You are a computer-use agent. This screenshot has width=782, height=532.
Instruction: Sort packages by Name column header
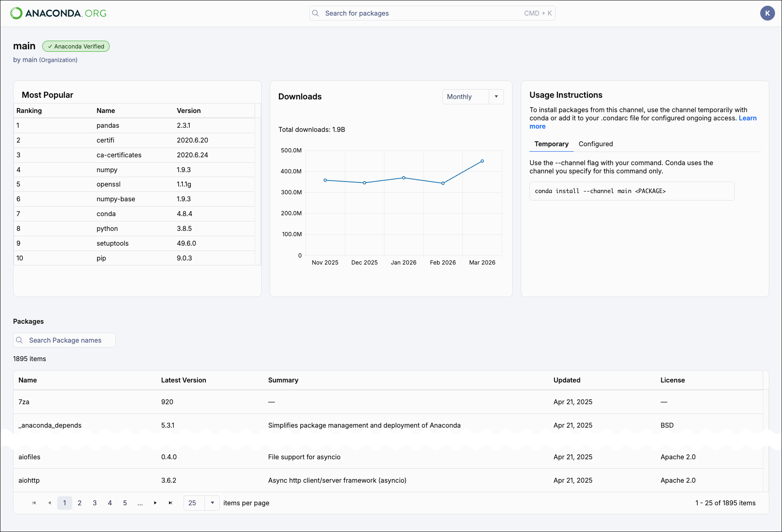pyautogui.click(x=28, y=380)
